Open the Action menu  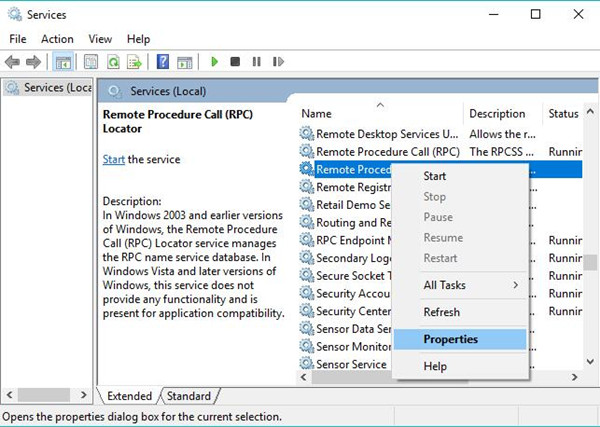pyautogui.click(x=57, y=39)
